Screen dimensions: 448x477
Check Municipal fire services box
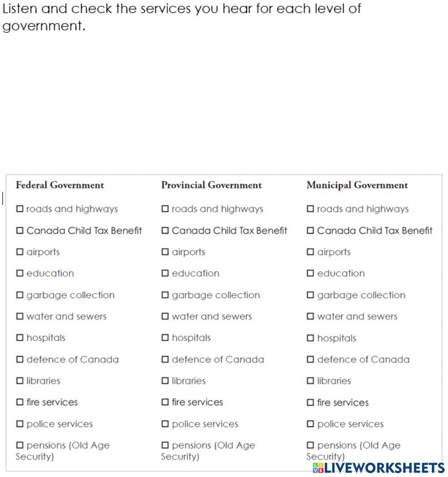pos(310,403)
